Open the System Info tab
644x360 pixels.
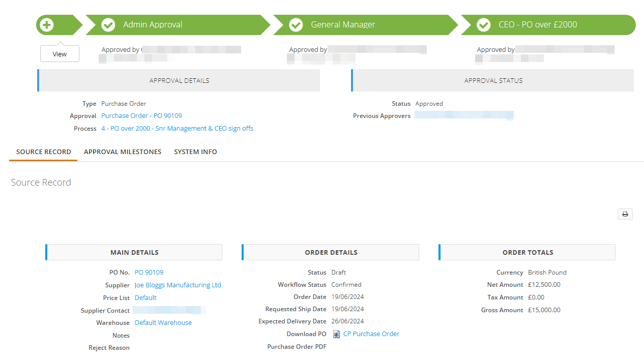point(195,152)
